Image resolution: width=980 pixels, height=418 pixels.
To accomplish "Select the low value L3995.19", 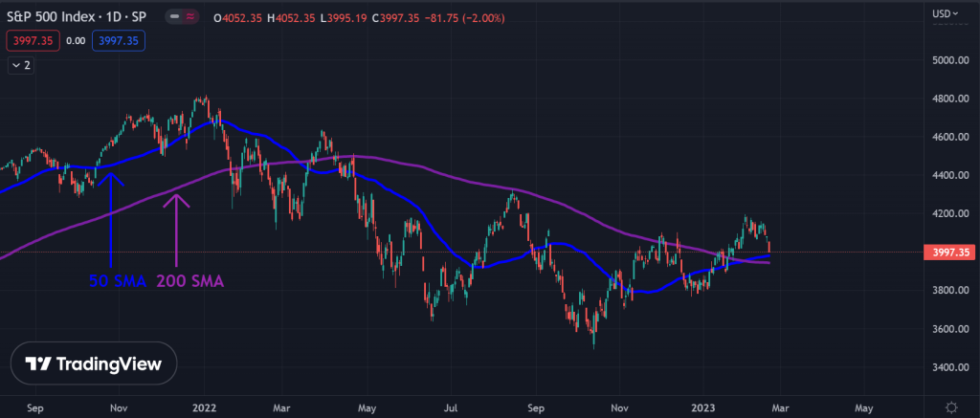I will [344, 18].
